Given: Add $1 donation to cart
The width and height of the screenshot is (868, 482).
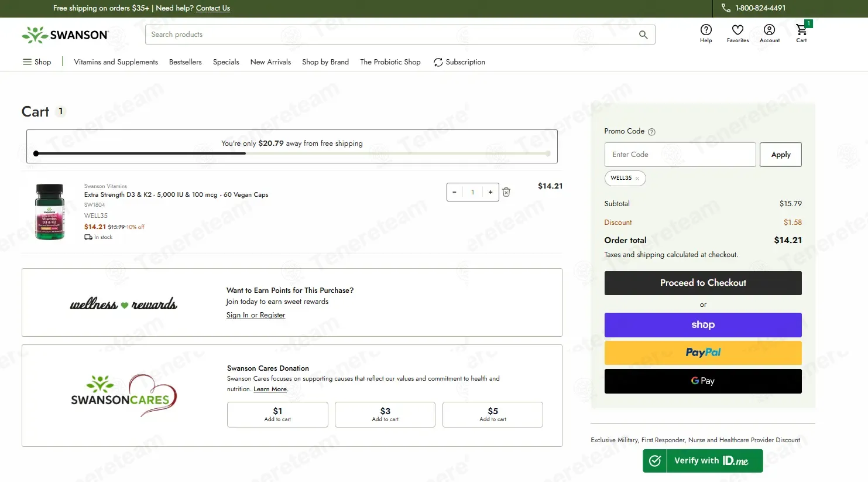Looking at the screenshot, I should (x=277, y=415).
